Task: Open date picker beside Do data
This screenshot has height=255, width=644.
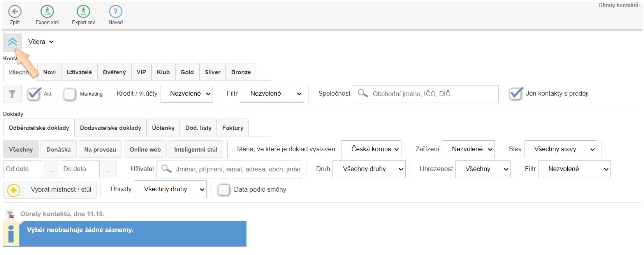Action: tap(109, 169)
